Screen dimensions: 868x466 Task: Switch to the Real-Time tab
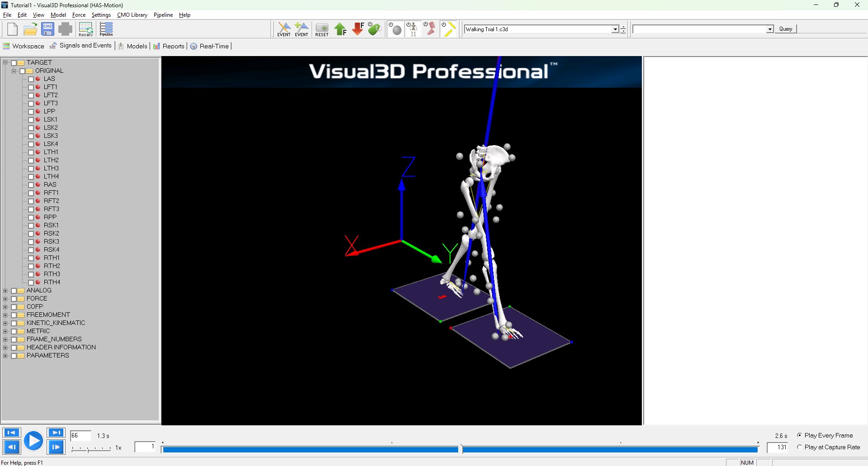pyautogui.click(x=210, y=46)
